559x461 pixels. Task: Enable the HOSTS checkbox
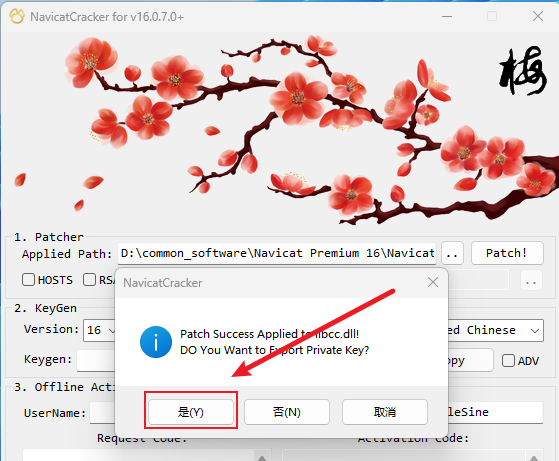pos(28,280)
